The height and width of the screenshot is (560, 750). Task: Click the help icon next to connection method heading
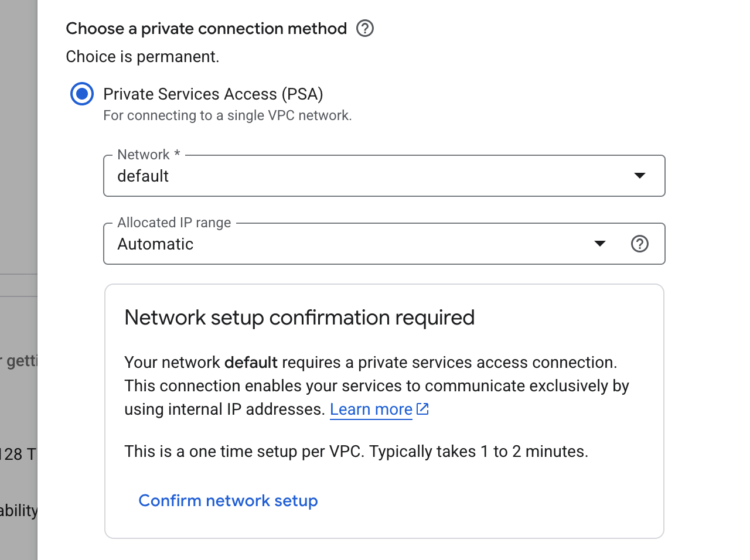click(x=364, y=28)
